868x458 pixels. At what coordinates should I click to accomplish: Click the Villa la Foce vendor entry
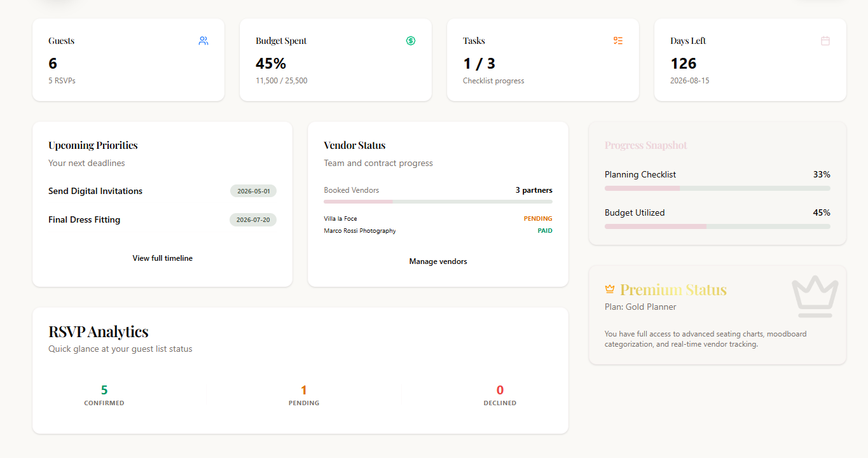(340, 218)
